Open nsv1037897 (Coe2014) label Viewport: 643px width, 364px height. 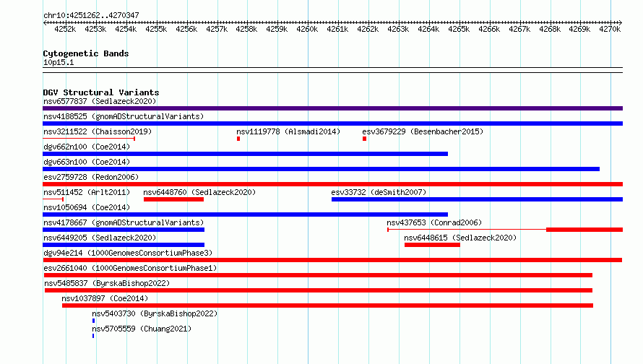tap(105, 298)
